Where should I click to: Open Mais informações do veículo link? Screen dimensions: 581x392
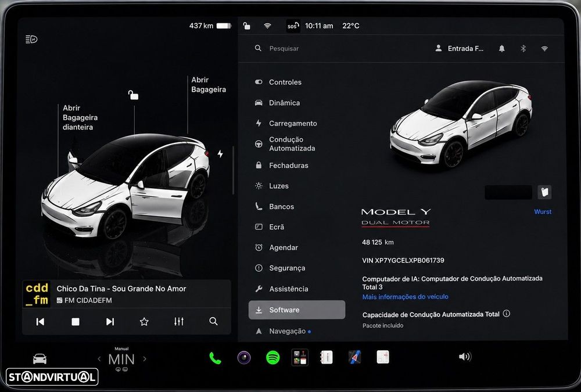pyautogui.click(x=406, y=297)
